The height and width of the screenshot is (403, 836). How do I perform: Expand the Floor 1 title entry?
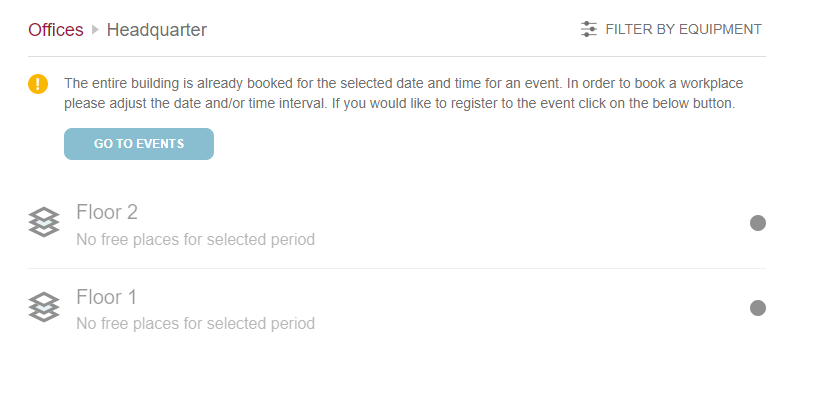point(107,297)
